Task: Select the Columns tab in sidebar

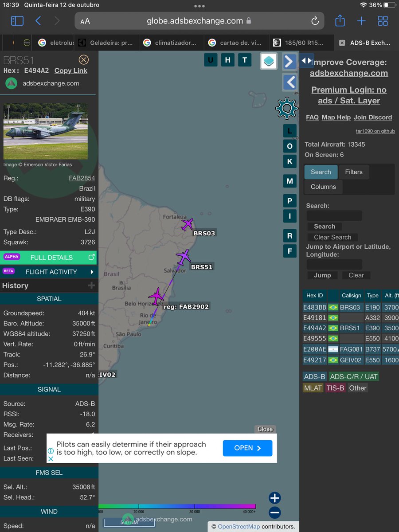Action: click(323, 187)
